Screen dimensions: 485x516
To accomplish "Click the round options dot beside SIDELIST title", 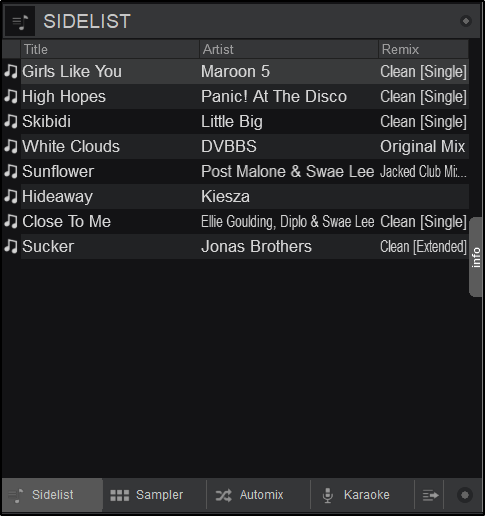I will tap(466, 21).
